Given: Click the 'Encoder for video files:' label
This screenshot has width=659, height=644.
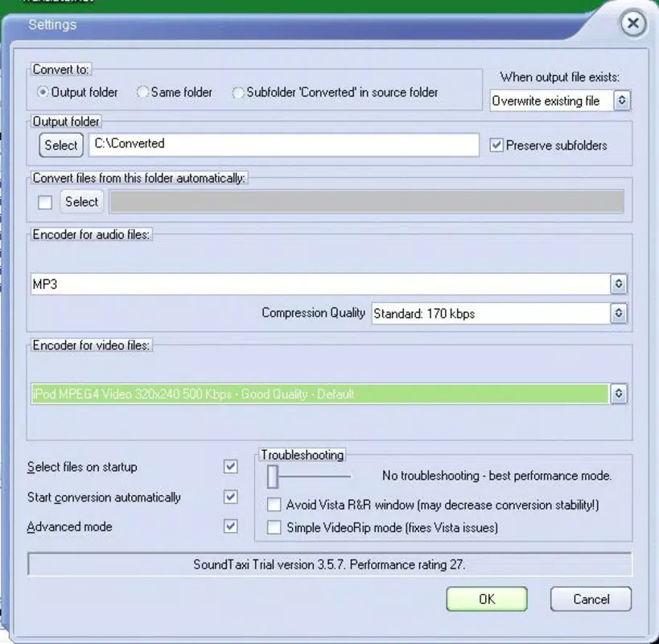Looking at the screenshot, I should point(91,345).
